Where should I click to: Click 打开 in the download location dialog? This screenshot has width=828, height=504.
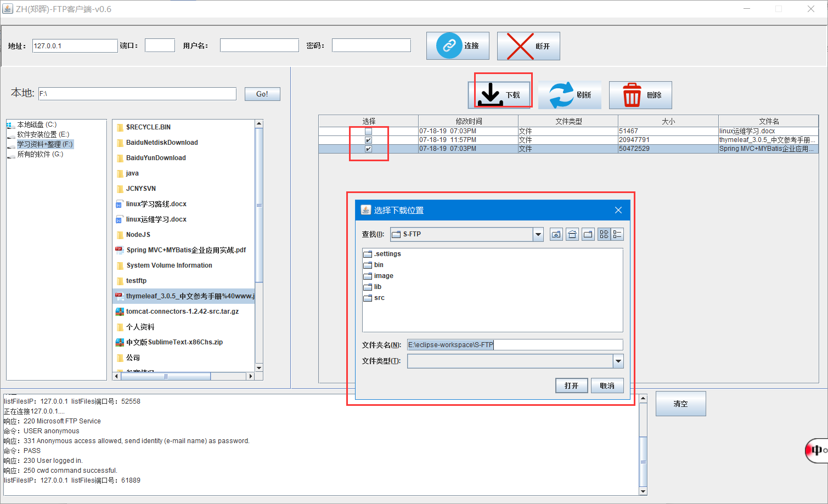[571, 386]
